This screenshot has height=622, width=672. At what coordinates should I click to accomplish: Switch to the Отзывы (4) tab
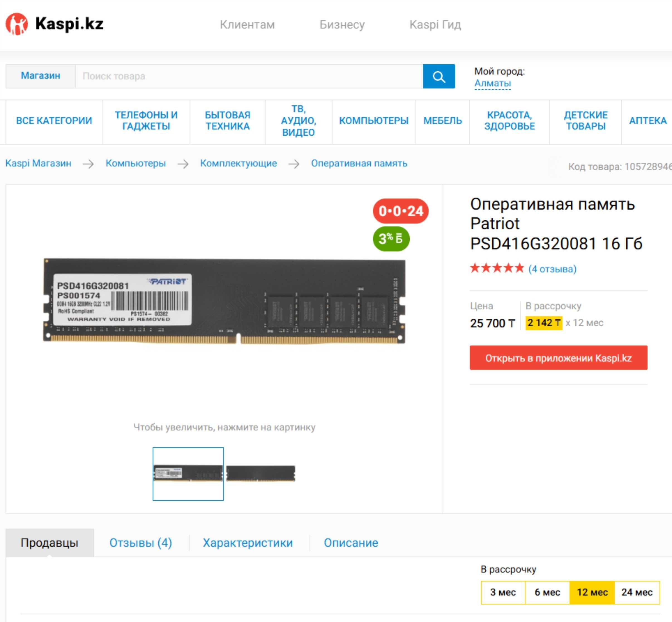[140, 543]
